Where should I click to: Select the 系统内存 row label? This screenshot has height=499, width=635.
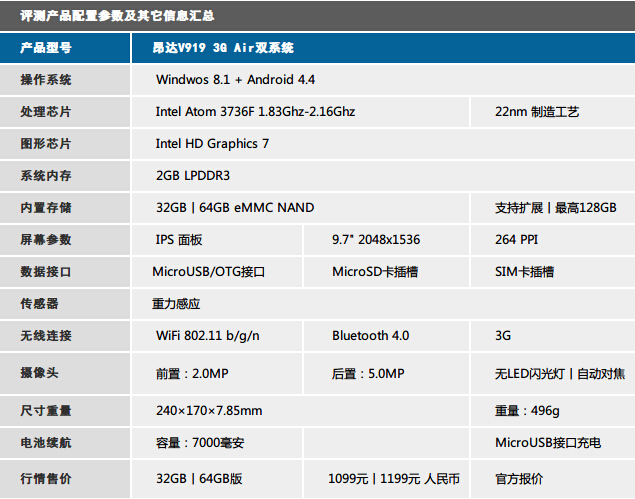[x=46, y=175]
